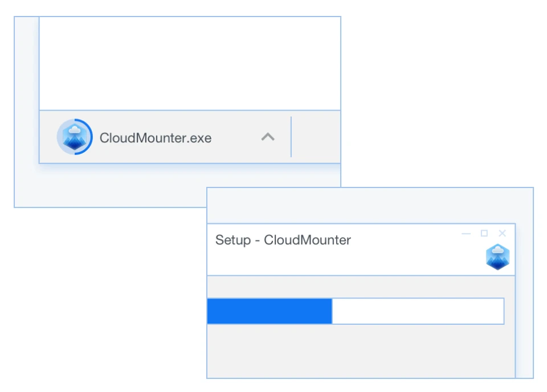Expand the CloudMounter.exe download options chevron
This screenshot has height=392, width=547.
coord(268,137)
